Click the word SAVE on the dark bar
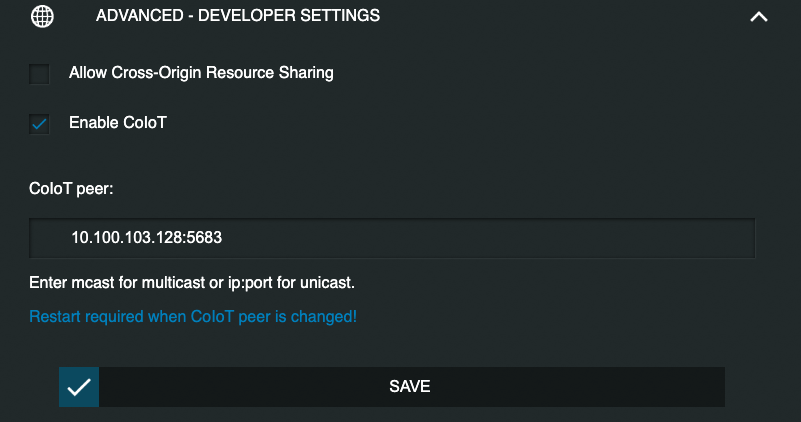 [x=410, y=387]
